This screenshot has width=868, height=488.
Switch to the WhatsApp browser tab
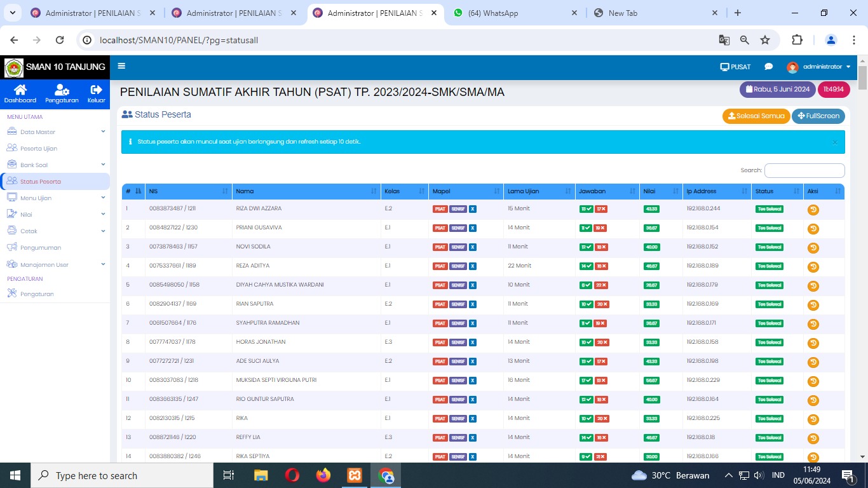(515, 13)
